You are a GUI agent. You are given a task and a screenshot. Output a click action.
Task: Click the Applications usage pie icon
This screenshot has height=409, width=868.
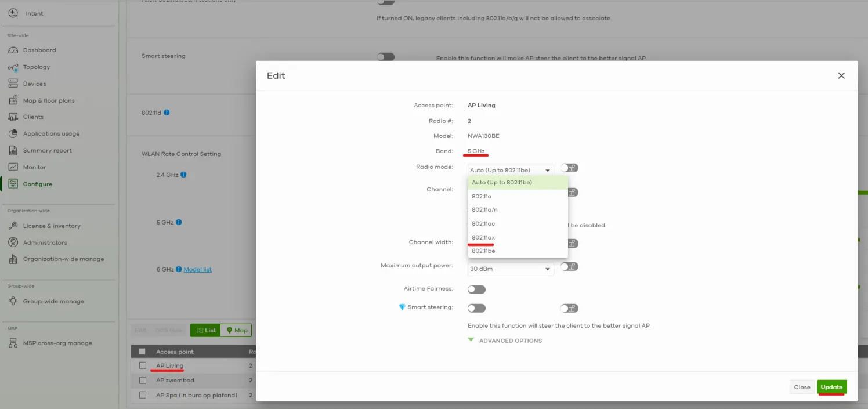pyautogui.click(x=13, y=134)
